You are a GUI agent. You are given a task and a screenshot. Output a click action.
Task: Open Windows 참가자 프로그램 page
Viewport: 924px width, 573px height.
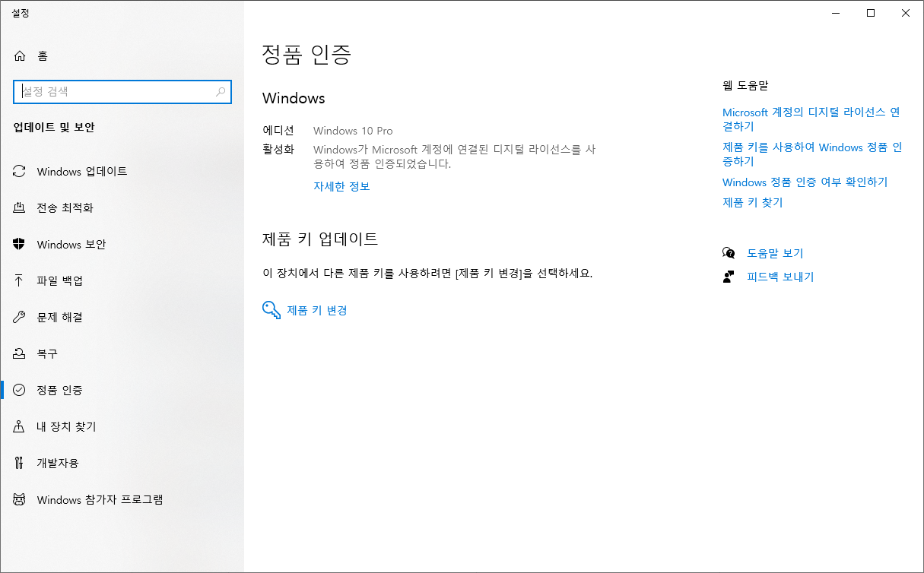122,499
